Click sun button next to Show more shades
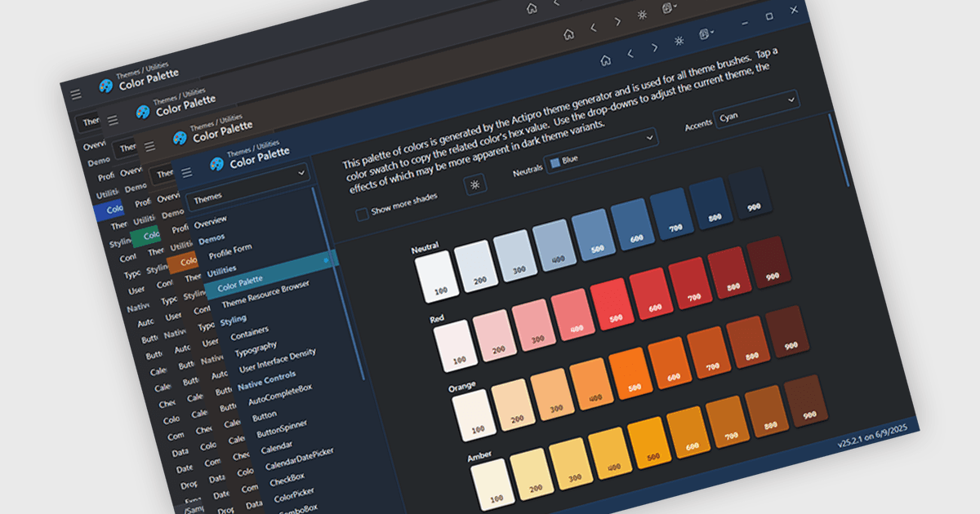980x514 pixels. tap(475, 184)
